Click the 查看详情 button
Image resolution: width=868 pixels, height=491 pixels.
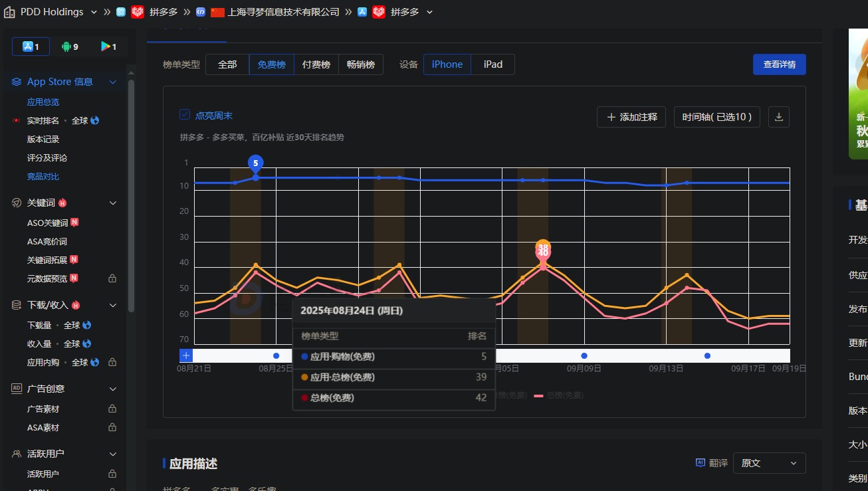[x=779, y=64]
